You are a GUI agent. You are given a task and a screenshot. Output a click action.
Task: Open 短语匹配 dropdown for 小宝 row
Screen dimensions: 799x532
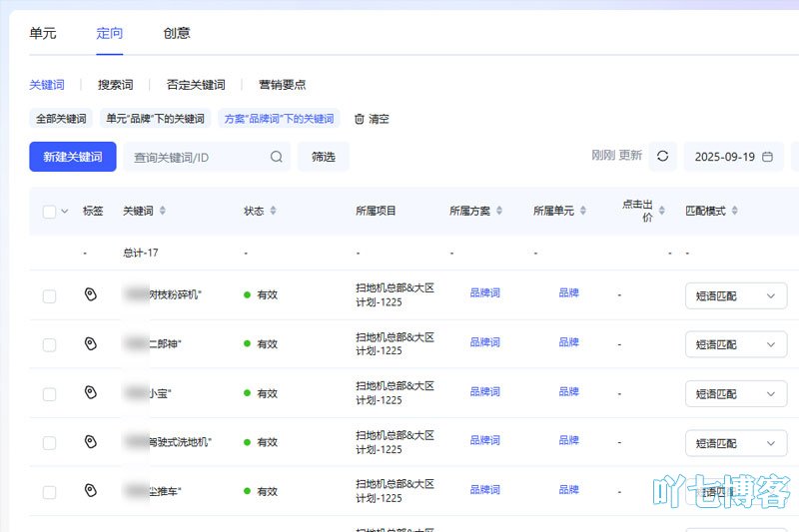pos(736,394)
